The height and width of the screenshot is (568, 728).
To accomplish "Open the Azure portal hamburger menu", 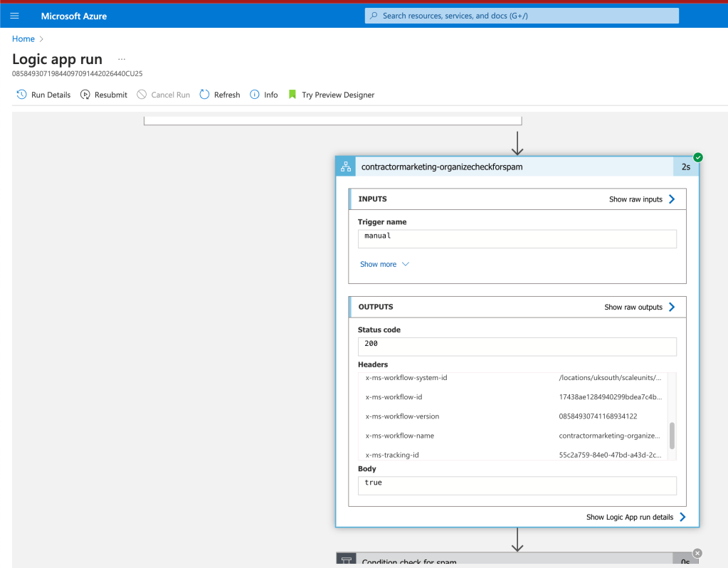I will pos(14,16).
